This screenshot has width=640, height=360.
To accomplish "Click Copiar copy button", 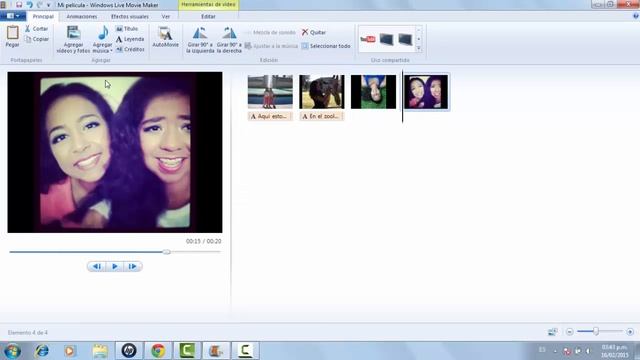I will point(36,39).
